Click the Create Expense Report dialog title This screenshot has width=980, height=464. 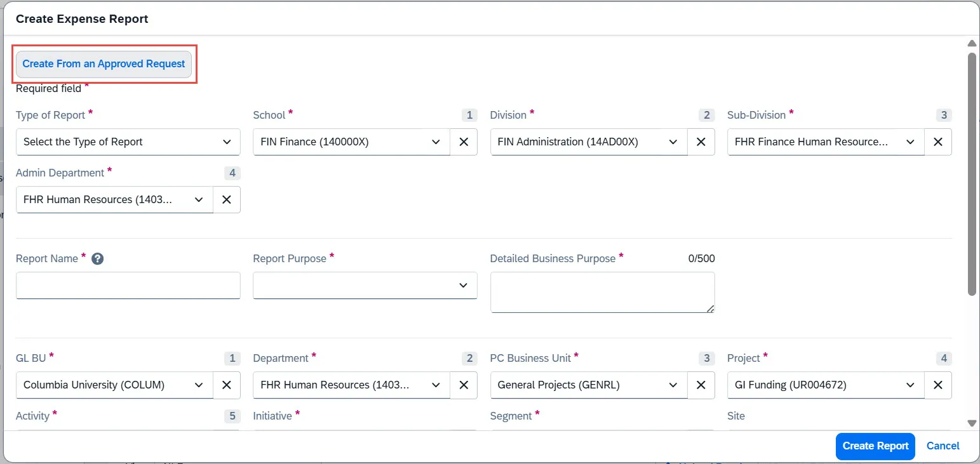82,19
